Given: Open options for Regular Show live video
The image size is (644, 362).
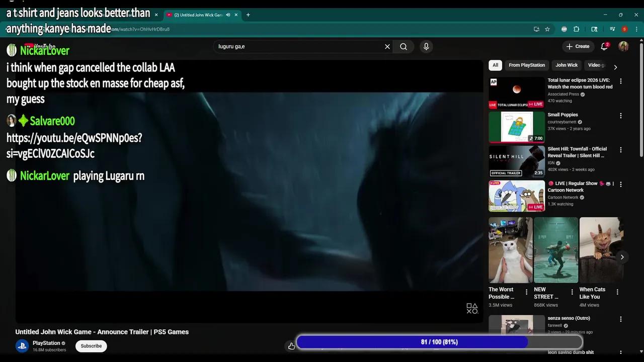Looking at the screenshot, I should [620, 185].
